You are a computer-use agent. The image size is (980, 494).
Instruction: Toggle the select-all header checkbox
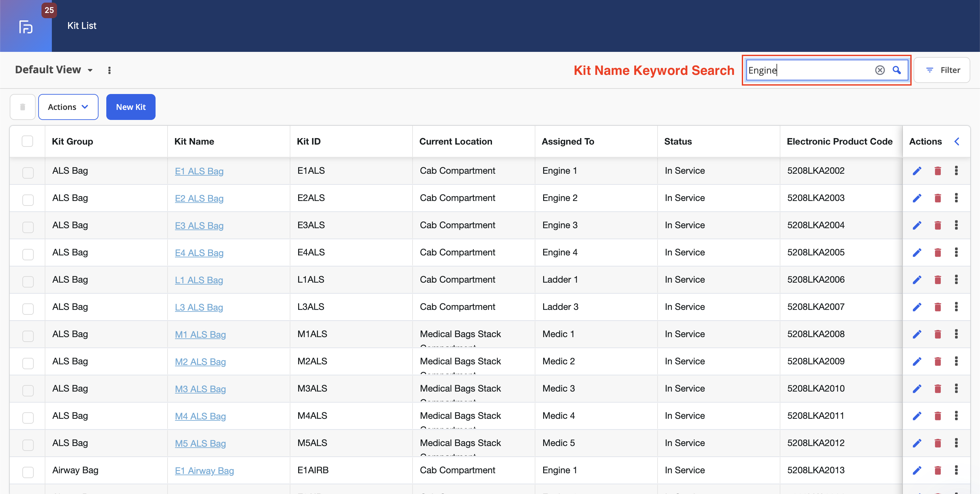(x=28, y=141)
